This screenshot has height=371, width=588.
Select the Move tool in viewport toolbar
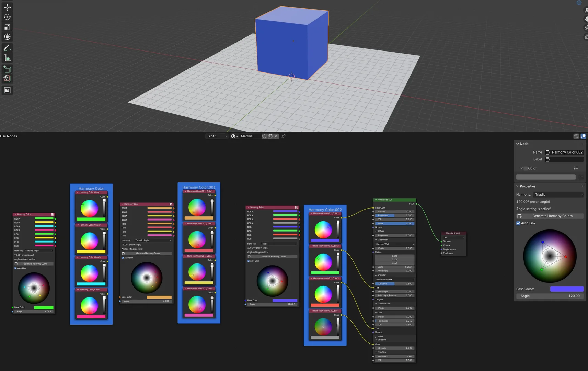[7, 7]
